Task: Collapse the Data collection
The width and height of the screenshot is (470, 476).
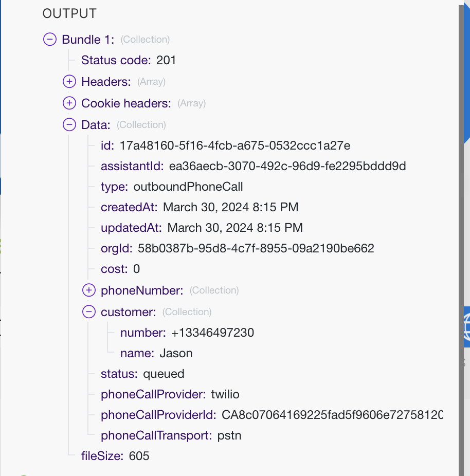Action: click(x=69, y=124)
